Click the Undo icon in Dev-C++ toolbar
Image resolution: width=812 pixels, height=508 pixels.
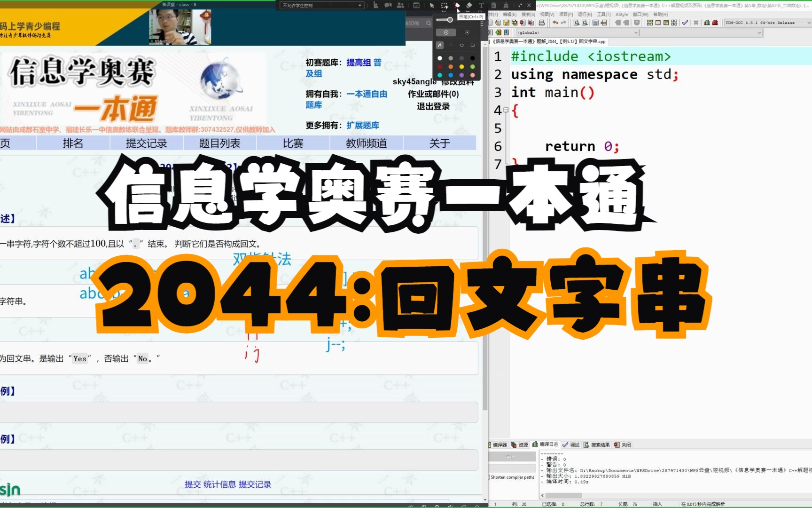(556, 23)
